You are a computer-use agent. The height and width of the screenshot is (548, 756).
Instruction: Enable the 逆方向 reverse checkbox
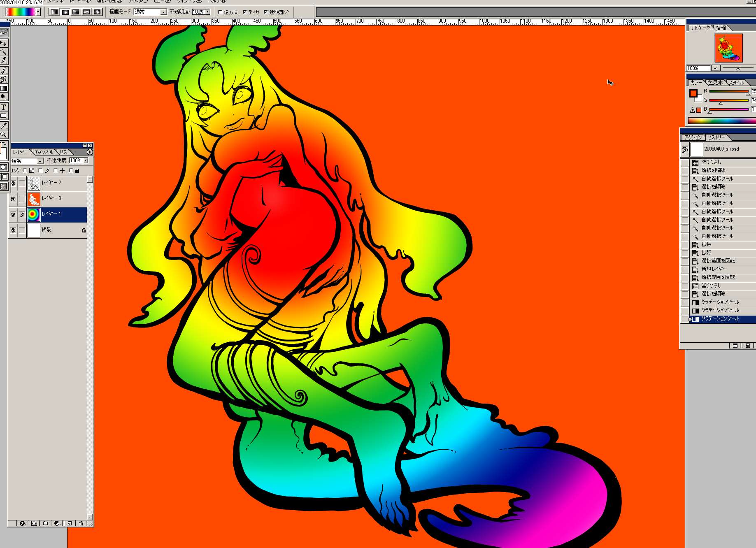(x=221, y=12)
